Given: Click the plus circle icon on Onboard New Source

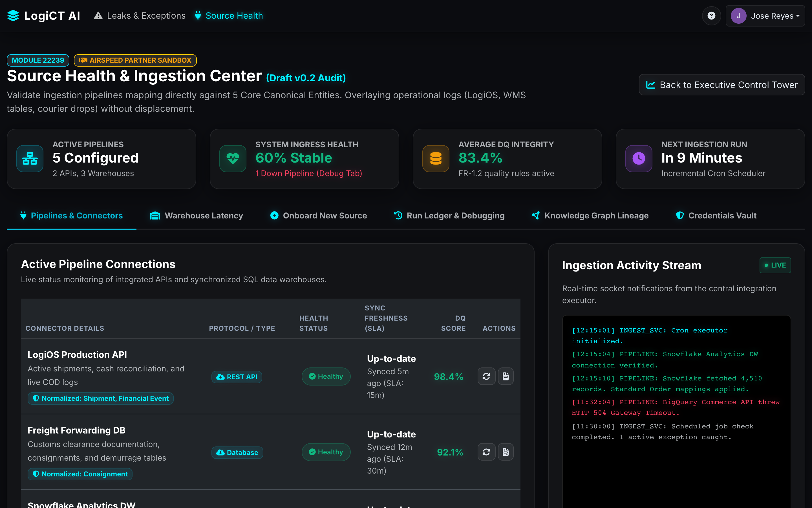Looking at the screenshot, I should click(274, 215).
